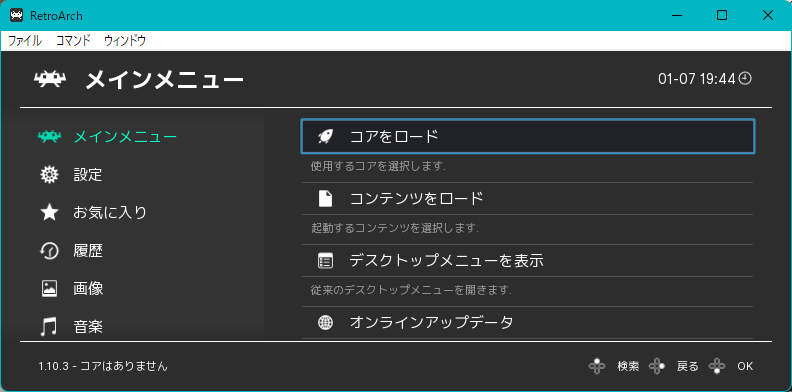Select デスクトップメニューを表示 entry
The image size is (792, 392).
(527, 261)
